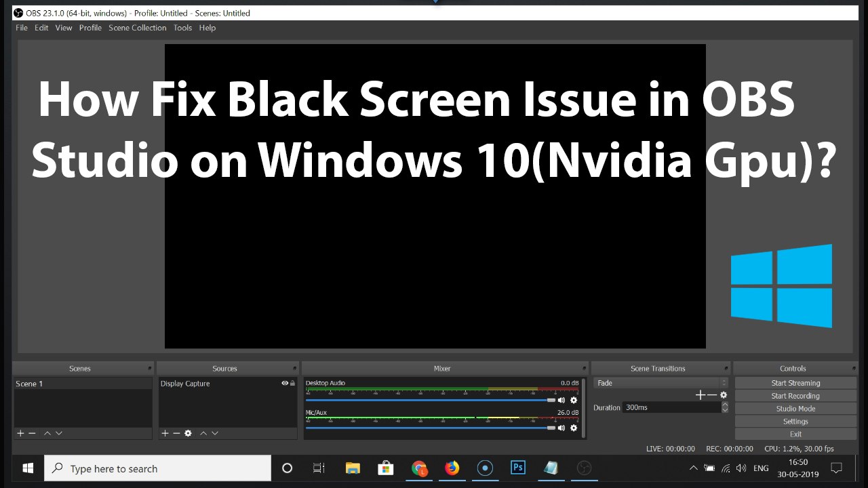Open Google Chrome from the taskbar
Image resolution: width=868 pixels, height=488 pixels.
(419, 468)
